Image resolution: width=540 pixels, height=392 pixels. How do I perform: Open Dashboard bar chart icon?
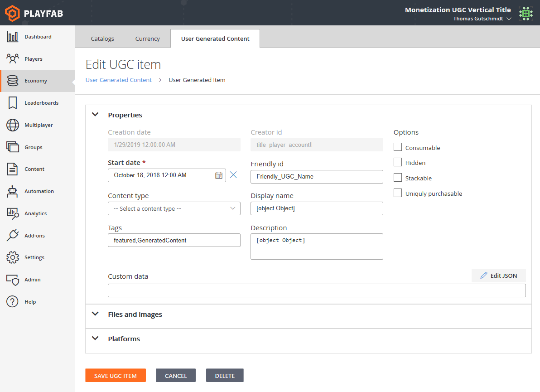point(12,37)
